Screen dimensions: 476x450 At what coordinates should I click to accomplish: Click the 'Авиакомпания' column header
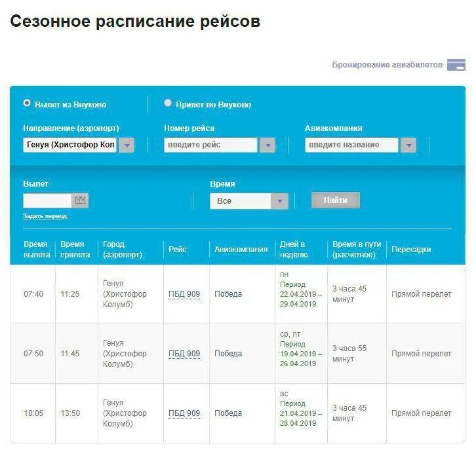241,250
